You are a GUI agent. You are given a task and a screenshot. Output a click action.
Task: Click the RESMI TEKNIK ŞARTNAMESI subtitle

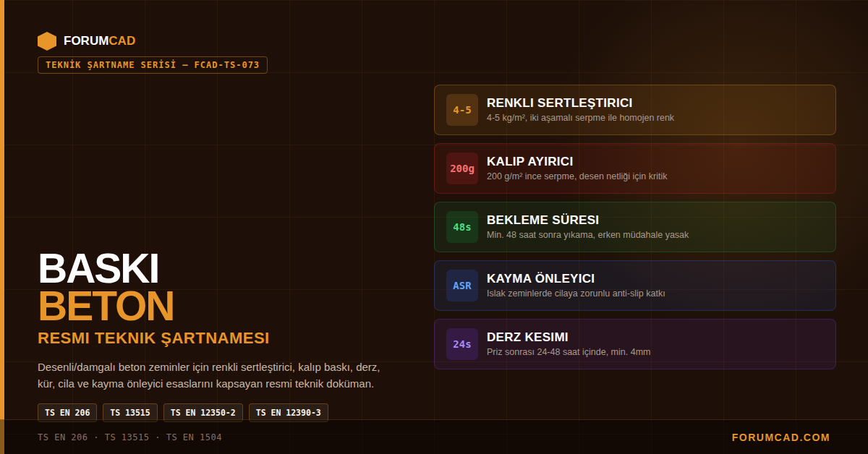coord(153,338)
